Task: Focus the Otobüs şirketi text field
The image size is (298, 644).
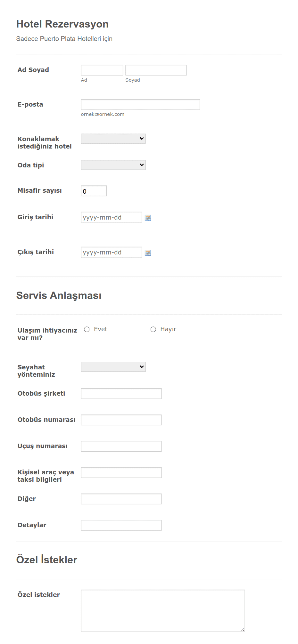Action: (x=121, y=394)
